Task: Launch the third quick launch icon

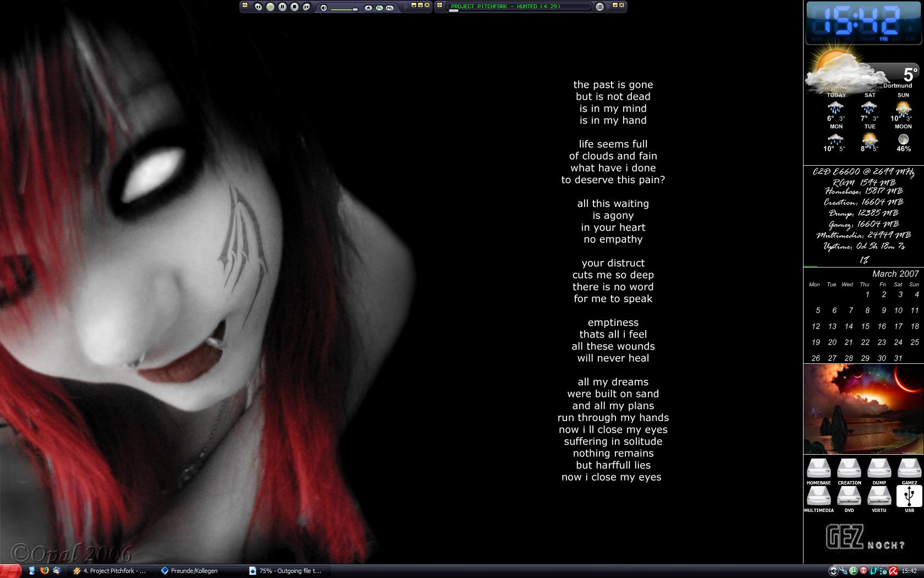Action: [x=56, y=571]
